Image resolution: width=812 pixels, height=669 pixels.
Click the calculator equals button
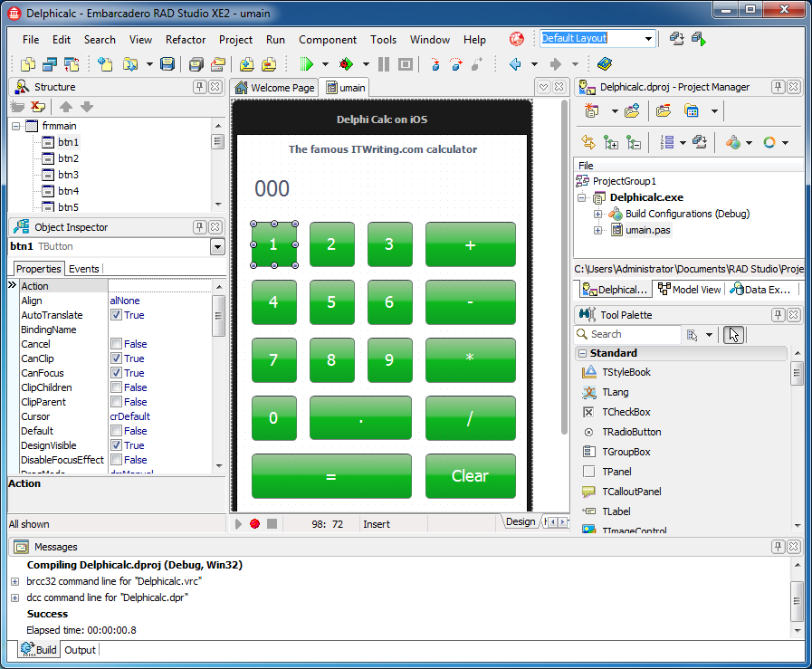331,476
